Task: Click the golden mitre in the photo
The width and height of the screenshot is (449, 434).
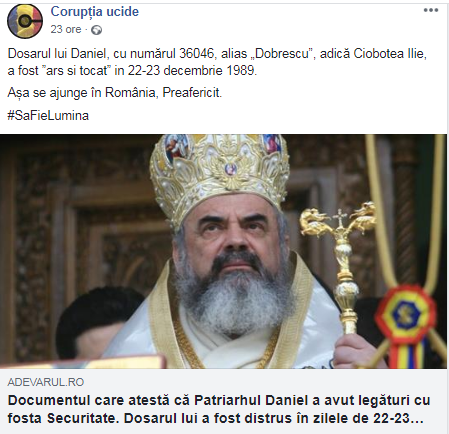Action: 219,172
